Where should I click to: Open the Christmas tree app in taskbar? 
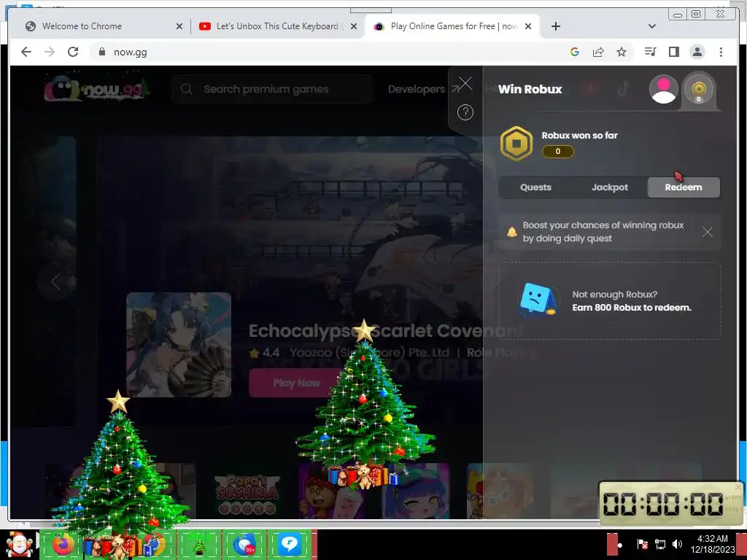coord(198,545)
